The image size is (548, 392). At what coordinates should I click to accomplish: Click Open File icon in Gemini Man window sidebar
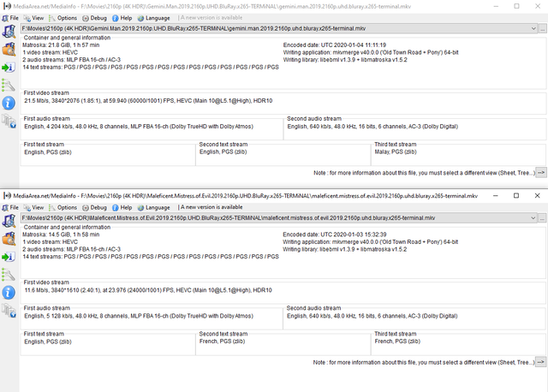pos(9,32)
